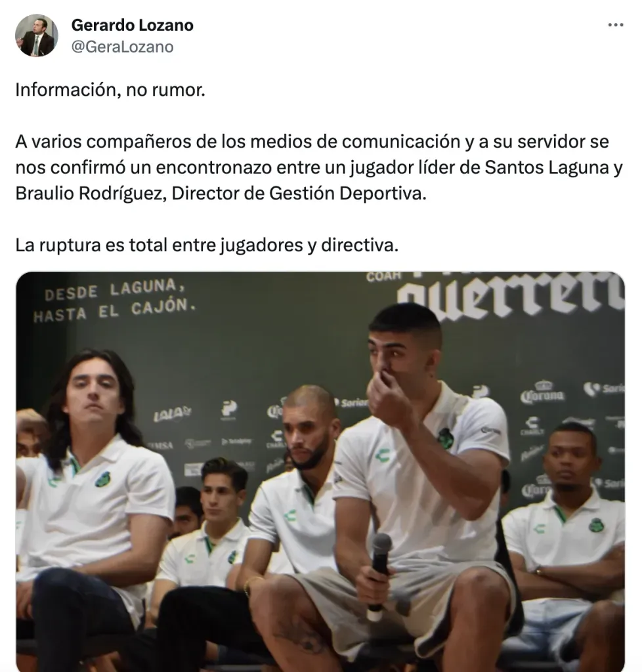Click the "La ruptura es total" sentence

tap(207, 245)
